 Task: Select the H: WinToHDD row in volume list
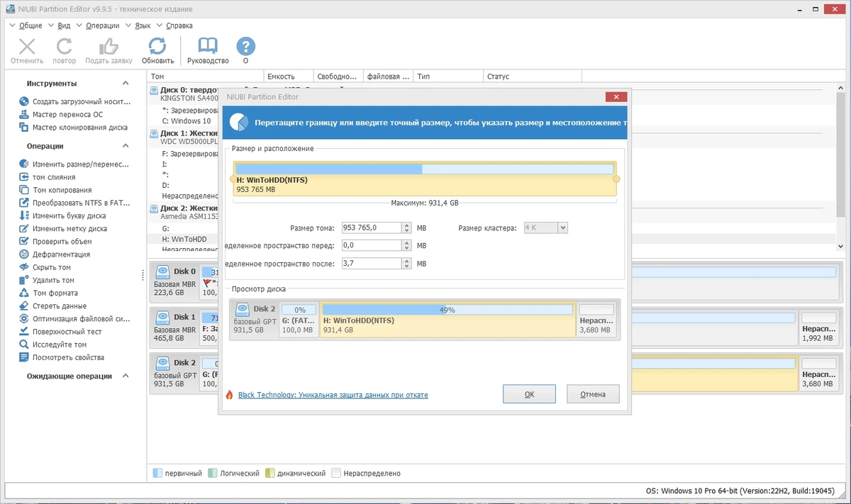(x=183, y=240)
